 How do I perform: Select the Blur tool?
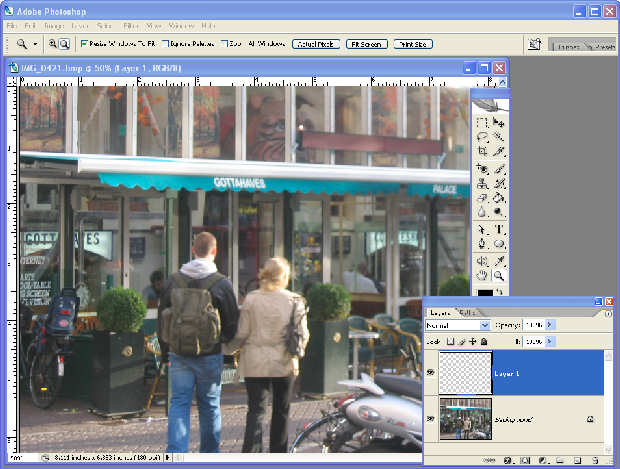[x=482, y=212]
